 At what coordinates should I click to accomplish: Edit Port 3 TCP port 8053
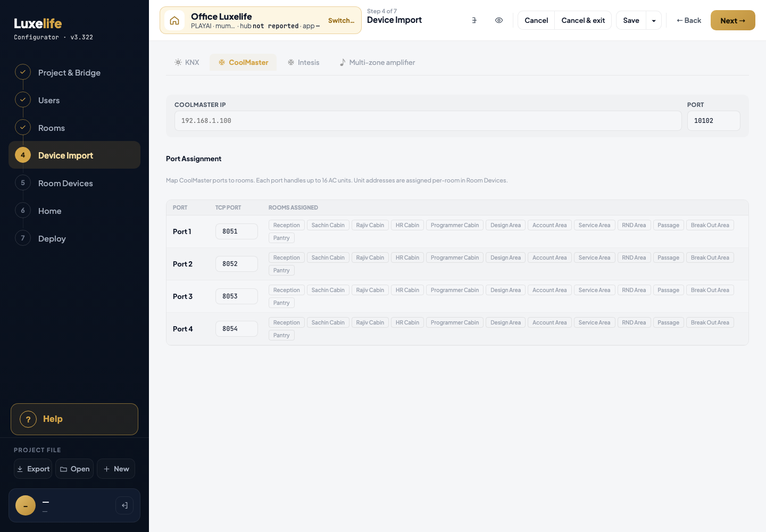click(236, 296)
